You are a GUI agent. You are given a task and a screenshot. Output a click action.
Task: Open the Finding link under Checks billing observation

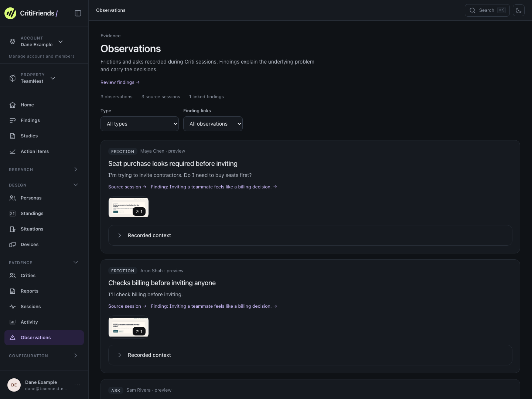(x=214, y=306)
